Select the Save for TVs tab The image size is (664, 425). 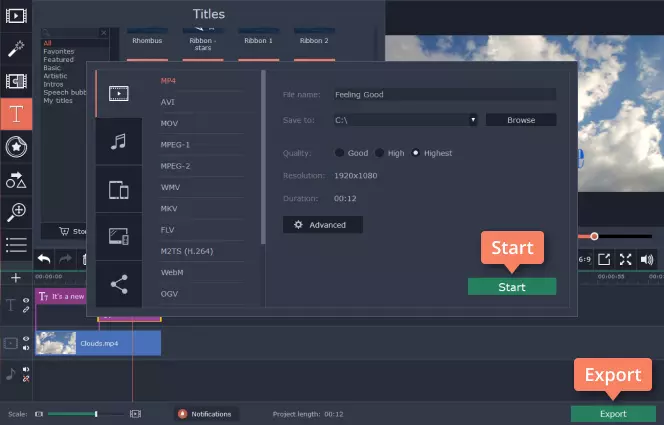(x=119, y=237)
